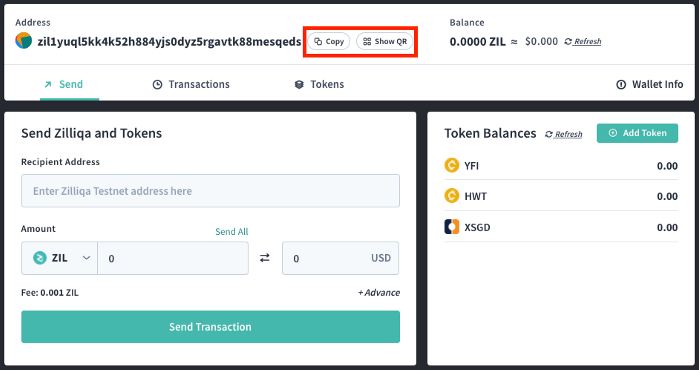Open the Wallet Info panel
699x370 pixels.
click(650, 84)
